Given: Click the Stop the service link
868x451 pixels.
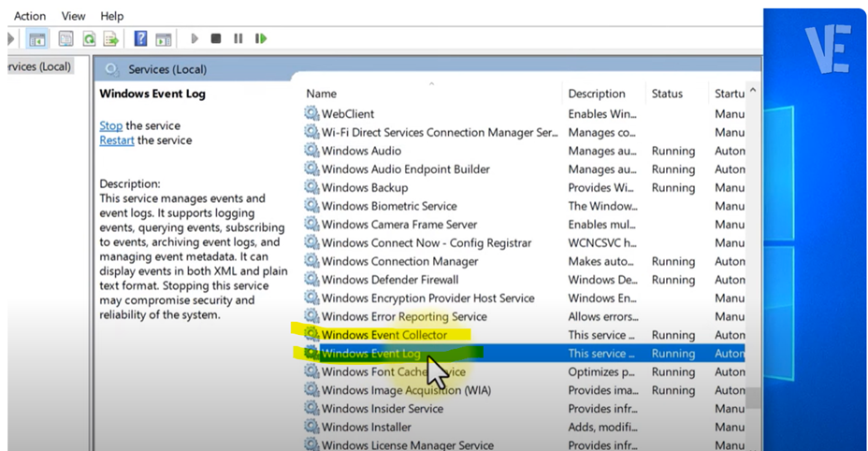Looking at the screenshot, I should pos(110,125).
